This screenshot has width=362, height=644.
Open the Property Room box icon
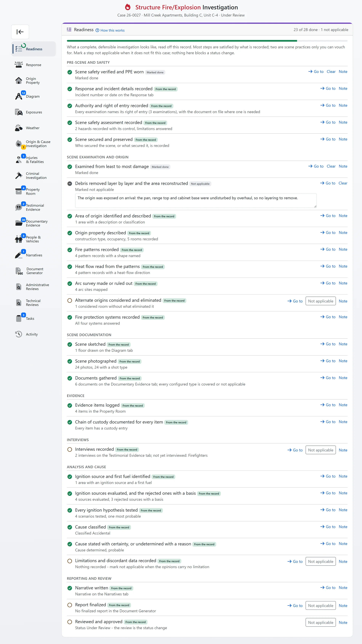pos(19,191)
